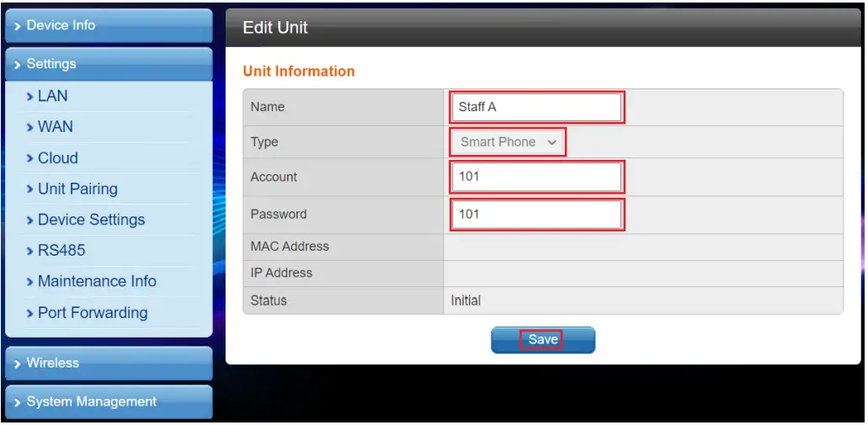Click the arrow icon beside Settings
The image size is (868, 425).
[17, 64]
